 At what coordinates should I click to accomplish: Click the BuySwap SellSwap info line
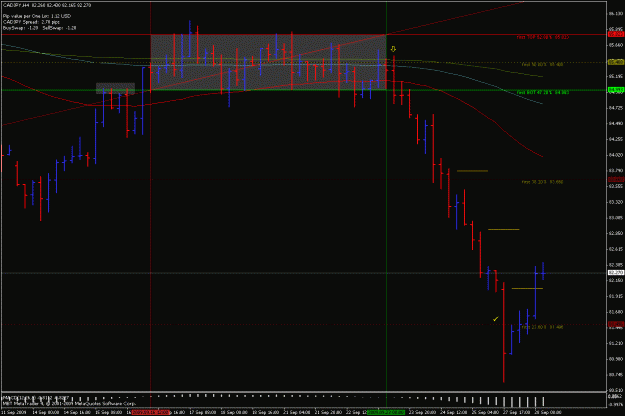(x=39, y=28)
